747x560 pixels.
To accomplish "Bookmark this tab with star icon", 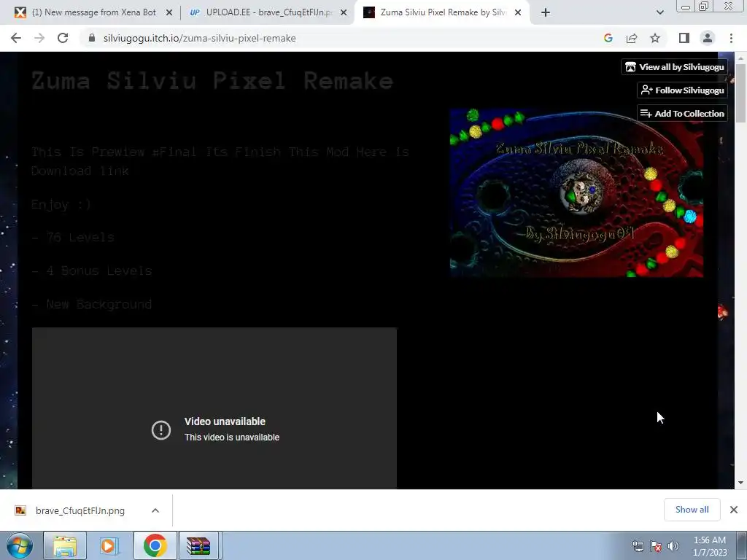I will [x=655, y=38].
